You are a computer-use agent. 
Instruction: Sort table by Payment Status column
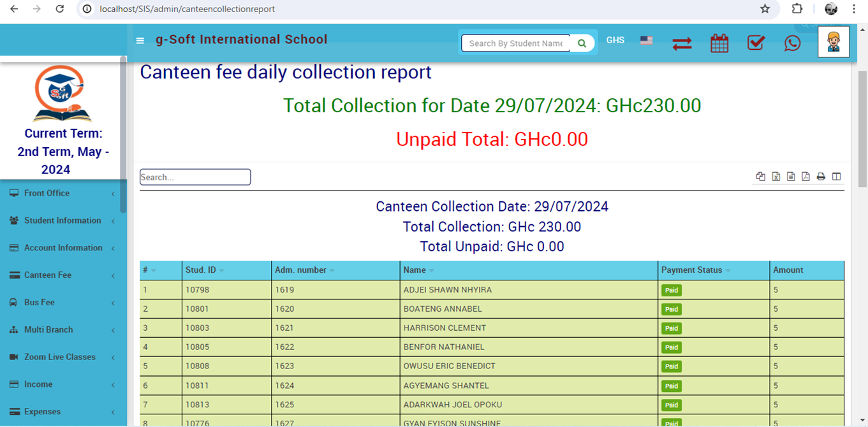[x=692, y=270]
